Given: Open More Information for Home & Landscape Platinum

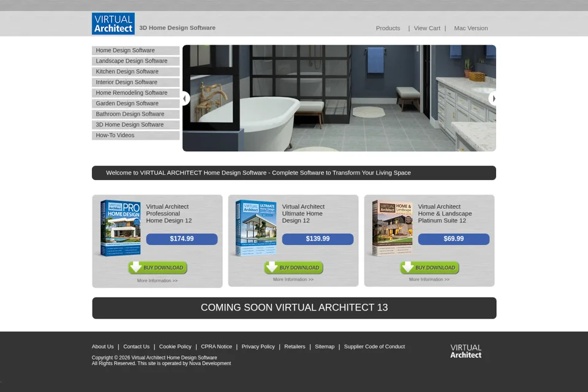Looking at the screenshot, I should [429, 279].
